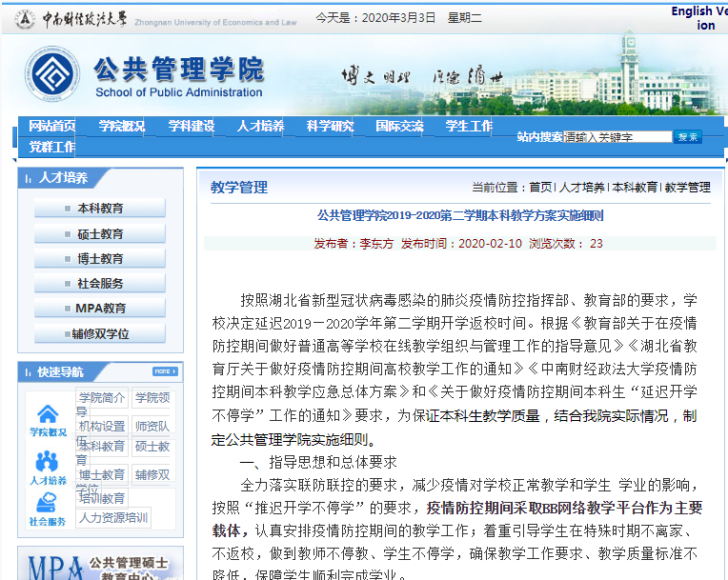This screenshot has height=580, width=728.
Task: Click the 人才培养 people icon in quick navigation
Action: [47, 464]
